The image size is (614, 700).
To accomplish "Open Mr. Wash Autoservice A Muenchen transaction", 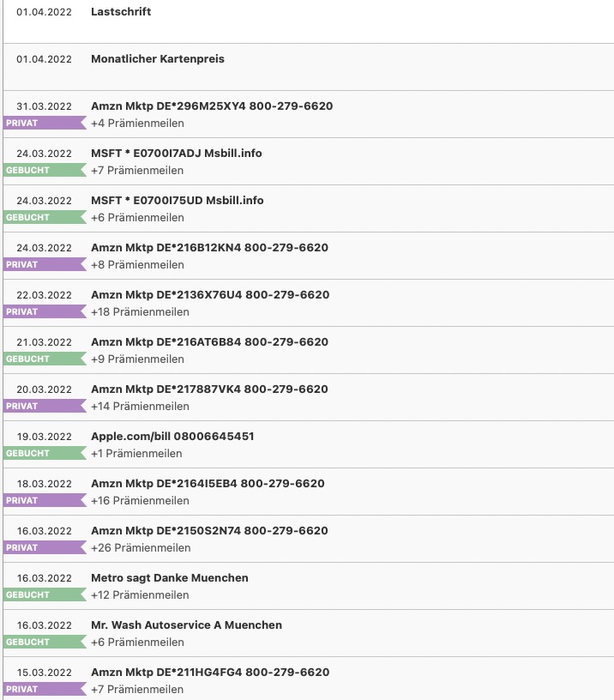I will point(187,625).
